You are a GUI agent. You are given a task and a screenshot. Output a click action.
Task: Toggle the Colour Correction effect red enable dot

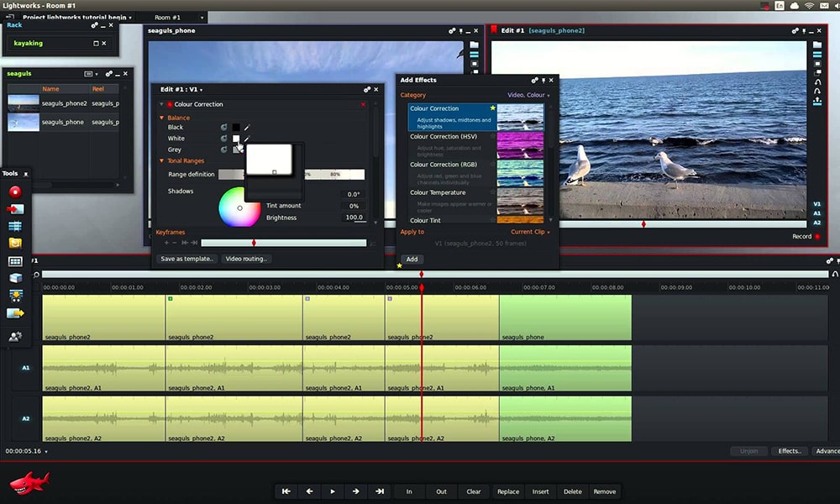click(x=170, y=104)
